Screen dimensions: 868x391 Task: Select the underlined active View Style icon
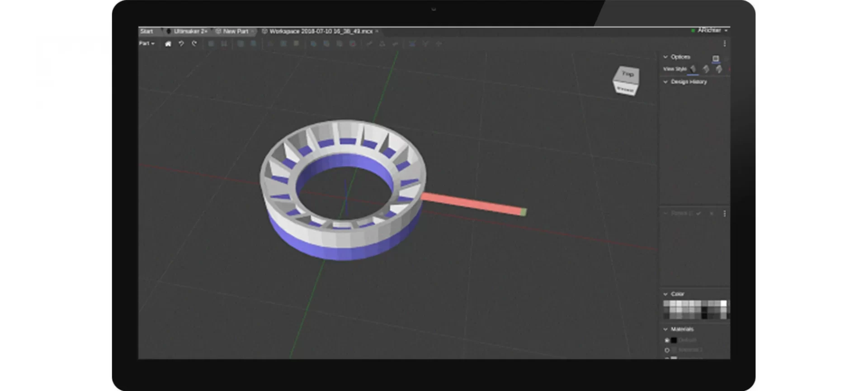tap(693, 69)
